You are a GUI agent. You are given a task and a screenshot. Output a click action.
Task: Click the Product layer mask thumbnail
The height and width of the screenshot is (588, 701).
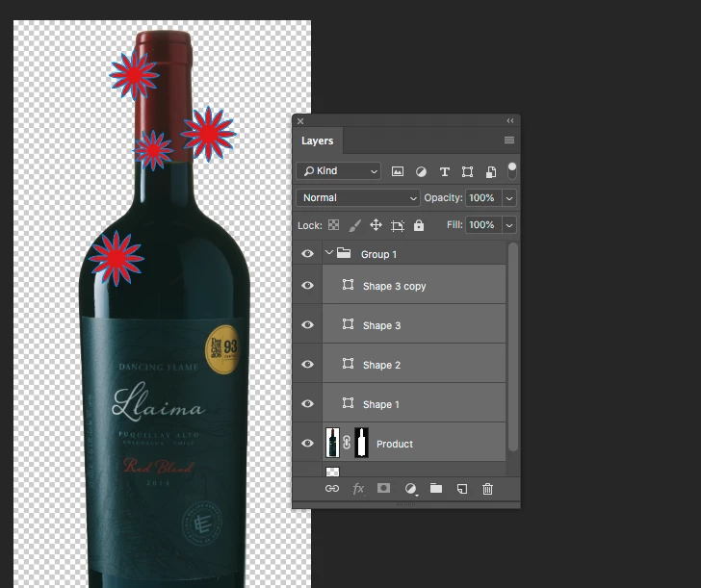(361, 443)
